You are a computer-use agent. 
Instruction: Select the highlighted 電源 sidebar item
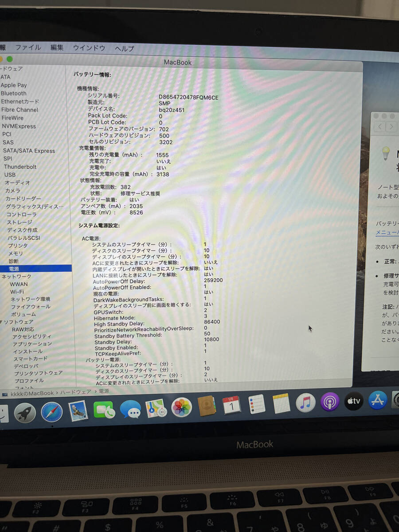coord(35,269)
